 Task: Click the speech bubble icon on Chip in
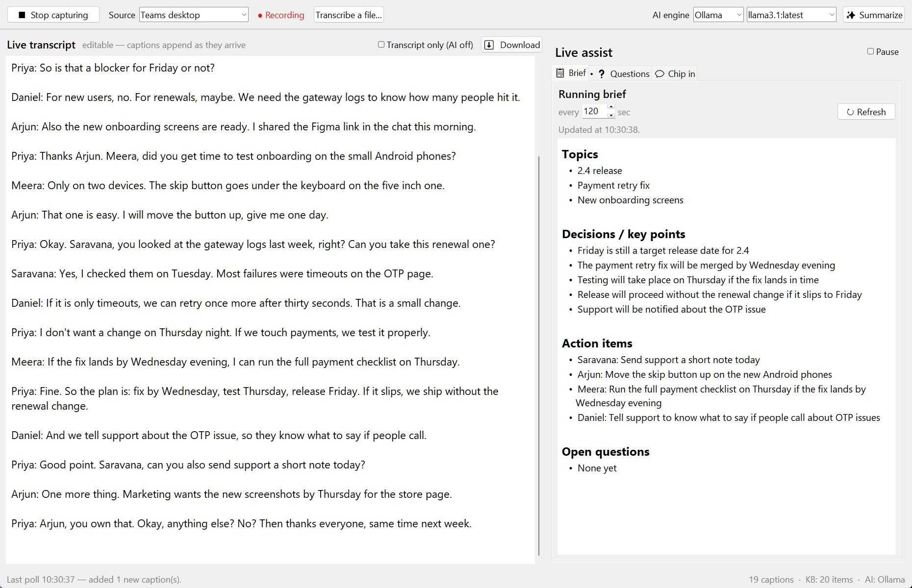click(660, 74)
